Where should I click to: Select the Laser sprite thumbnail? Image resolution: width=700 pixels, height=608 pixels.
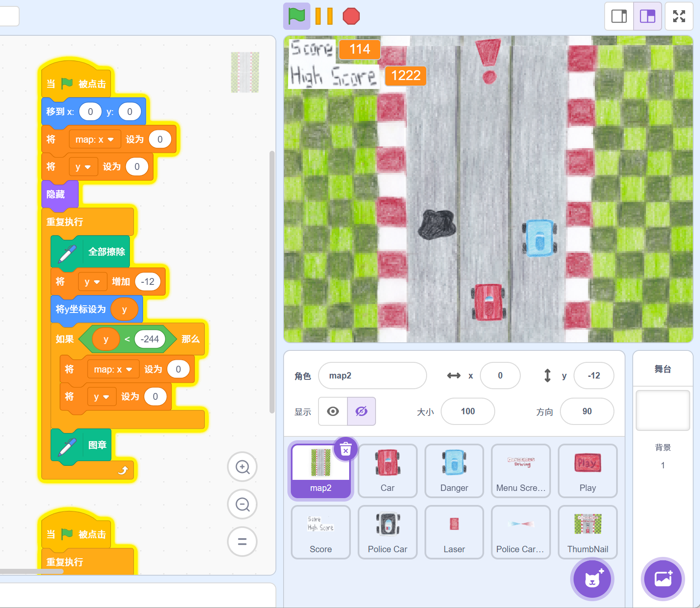click(454, 532)
